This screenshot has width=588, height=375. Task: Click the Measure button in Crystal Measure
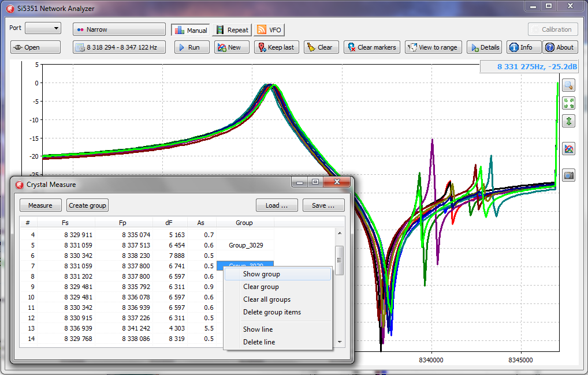(40, 205)
